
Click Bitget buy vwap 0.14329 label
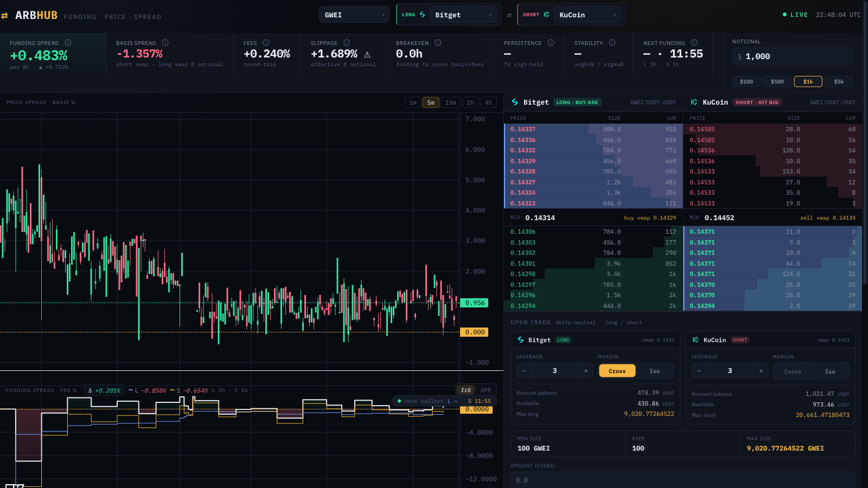pos(650,218)
